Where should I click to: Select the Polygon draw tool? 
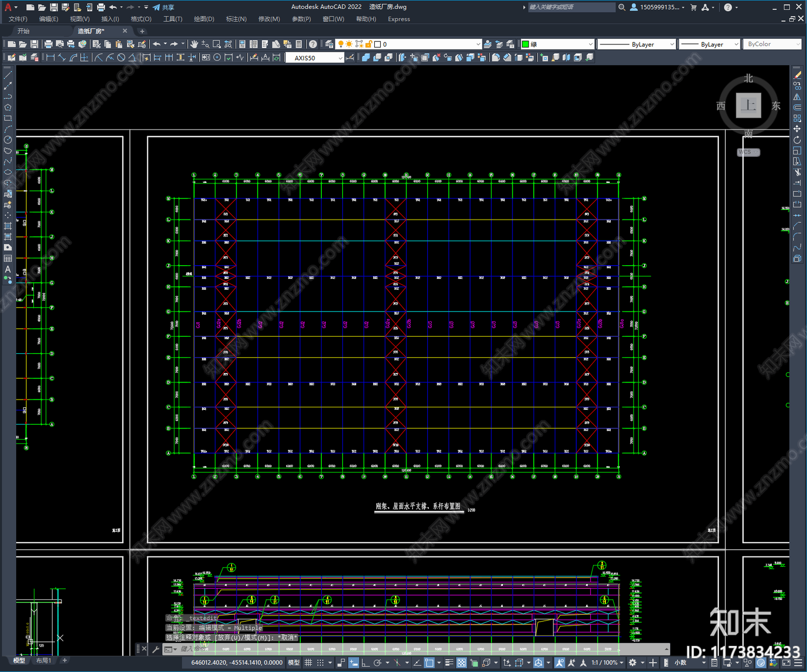tap(8, 107)
